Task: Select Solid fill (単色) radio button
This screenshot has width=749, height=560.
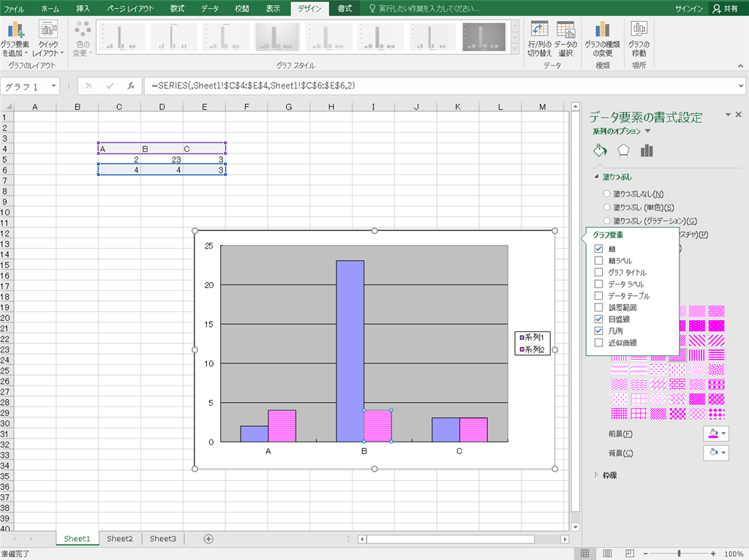Action: pos(606,207)
